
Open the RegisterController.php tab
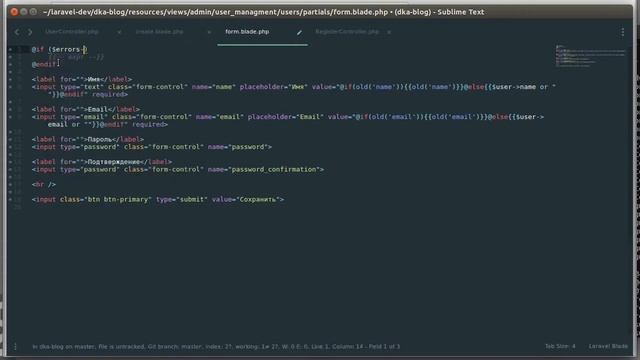347,31
